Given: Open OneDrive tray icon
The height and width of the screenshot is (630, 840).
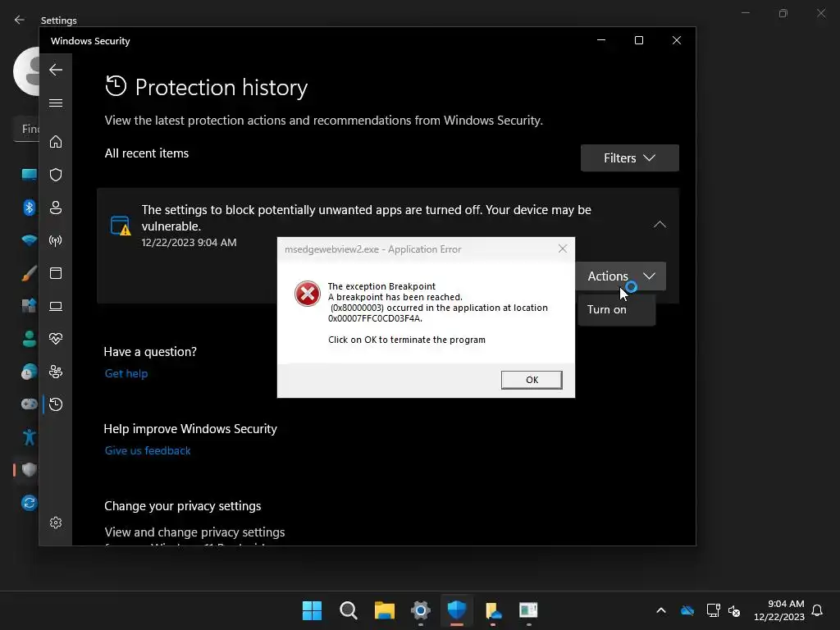Looking at the screenshot, I should 687,610.
